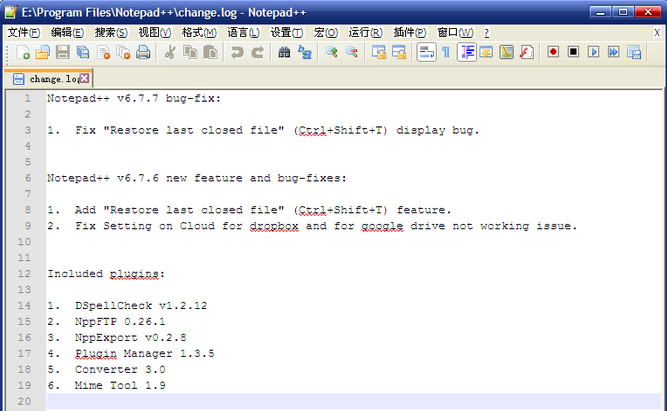This screenshot has width=667, height=411.
Task: Open a file using the folder icon
Action: tap(43, 52)
